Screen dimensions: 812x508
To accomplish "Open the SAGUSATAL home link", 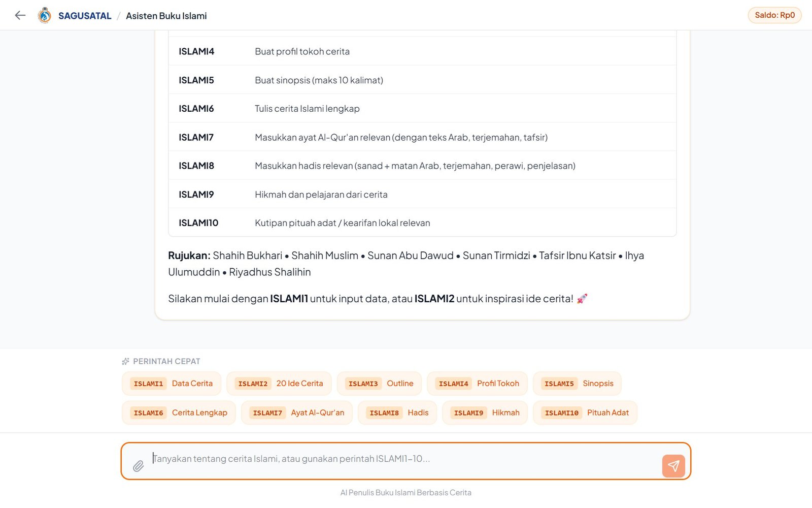I will coord(85,16).
